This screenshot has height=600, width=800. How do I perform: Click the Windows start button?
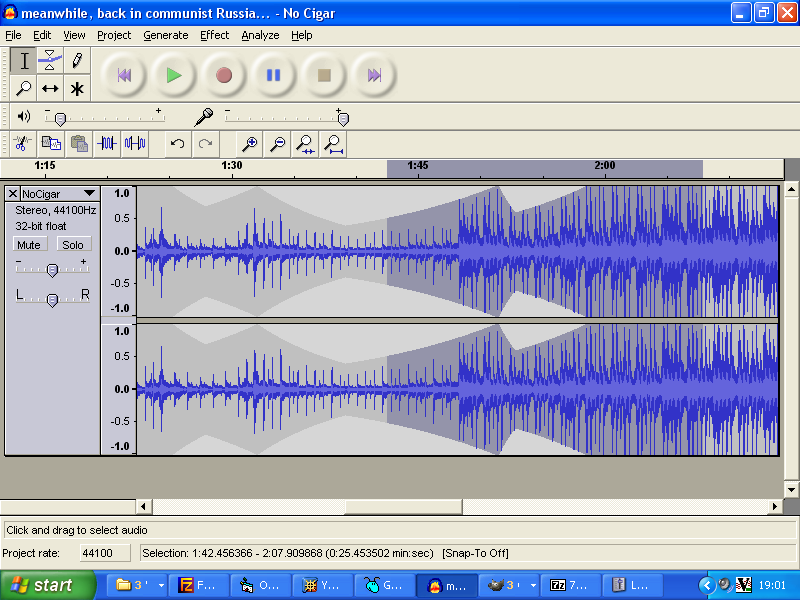pyautogui.click(x=48, y=585)
